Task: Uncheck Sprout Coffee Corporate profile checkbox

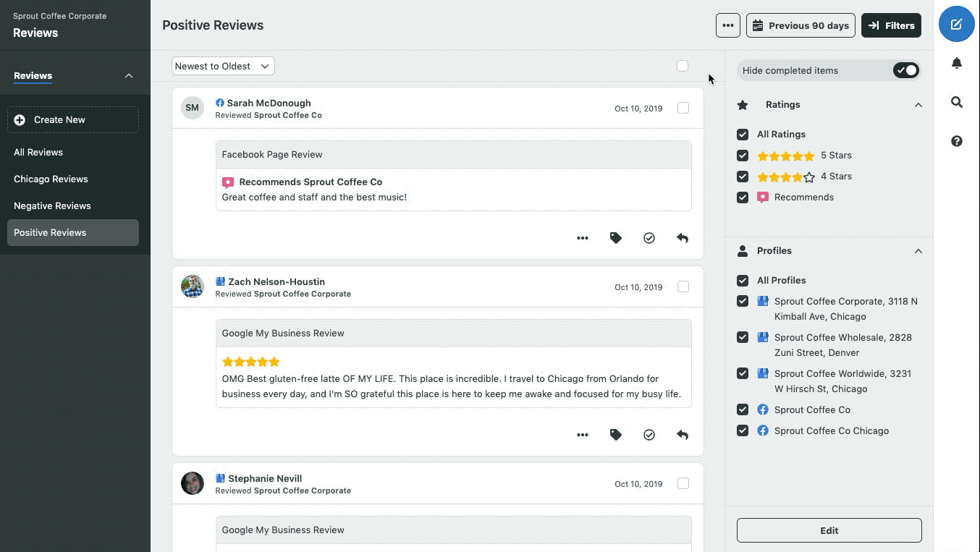Action: (743, 302)
